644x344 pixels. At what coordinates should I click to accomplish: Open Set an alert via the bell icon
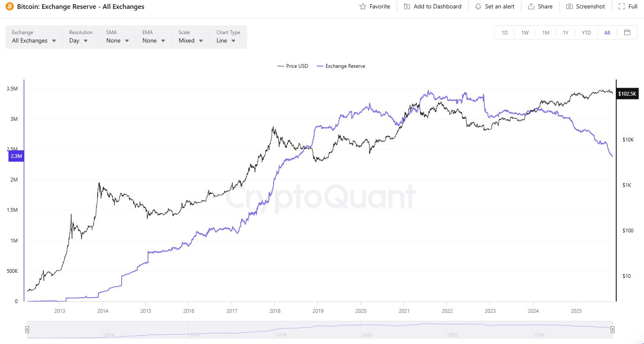click(x=478, y=6)
